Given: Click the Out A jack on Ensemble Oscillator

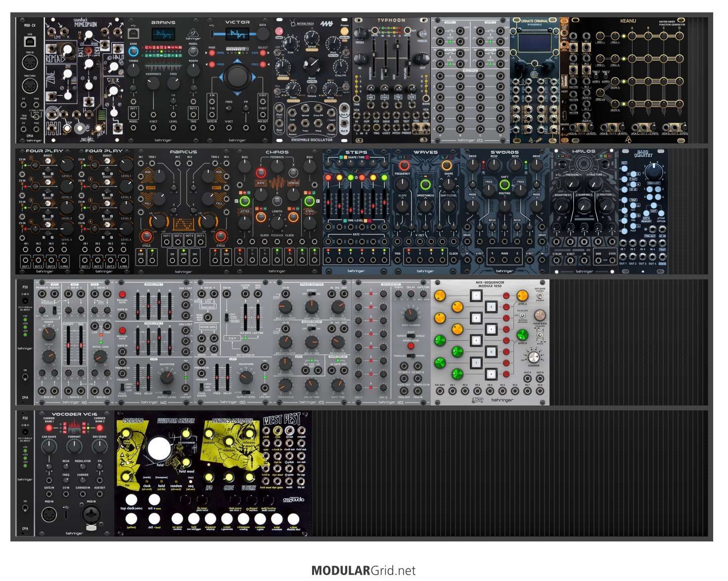Looking at the screenshot, I should point(344,109).
